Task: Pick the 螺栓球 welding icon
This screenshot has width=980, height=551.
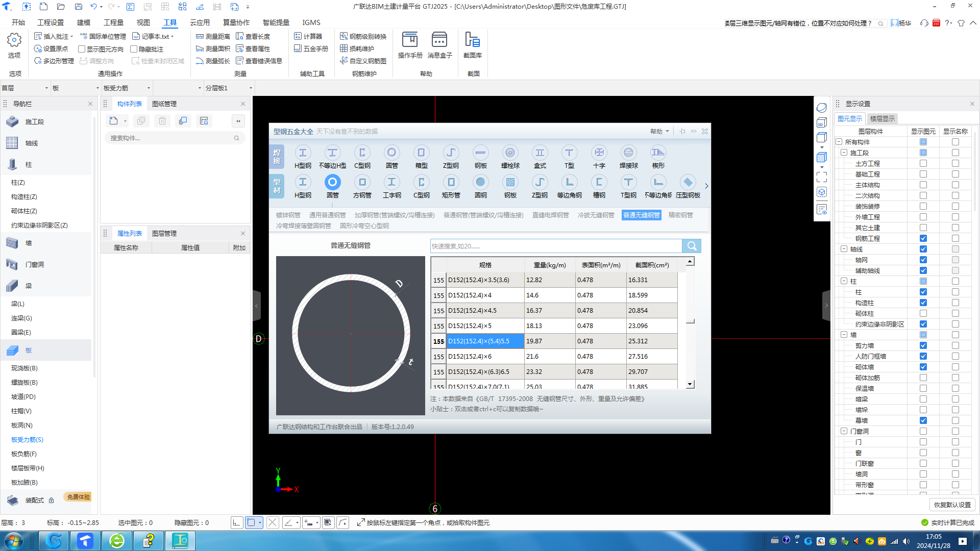Action: (510, 153)
